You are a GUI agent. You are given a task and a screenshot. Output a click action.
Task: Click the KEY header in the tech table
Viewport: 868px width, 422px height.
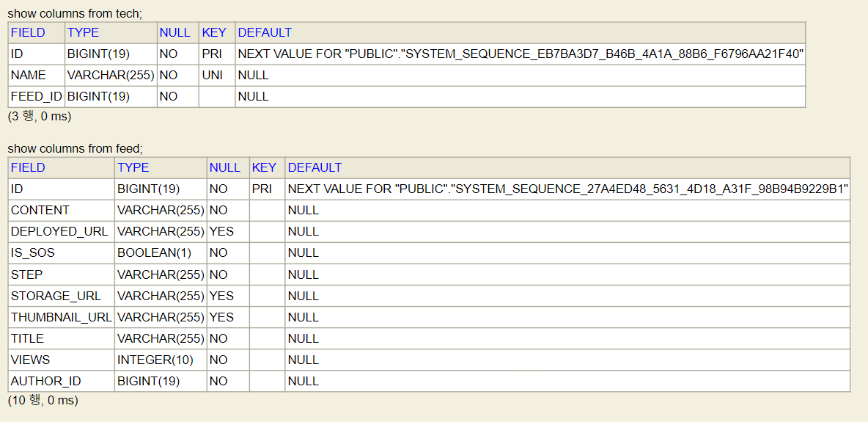point(214,32)
